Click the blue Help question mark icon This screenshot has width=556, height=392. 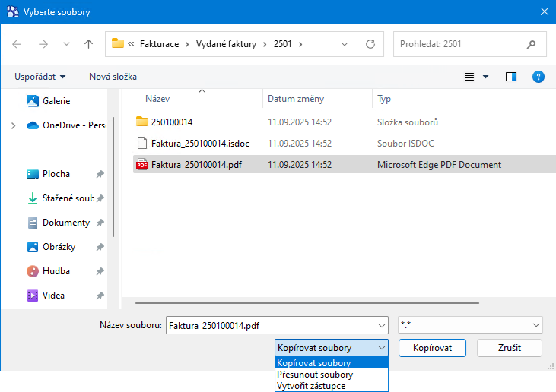point(539,77)
